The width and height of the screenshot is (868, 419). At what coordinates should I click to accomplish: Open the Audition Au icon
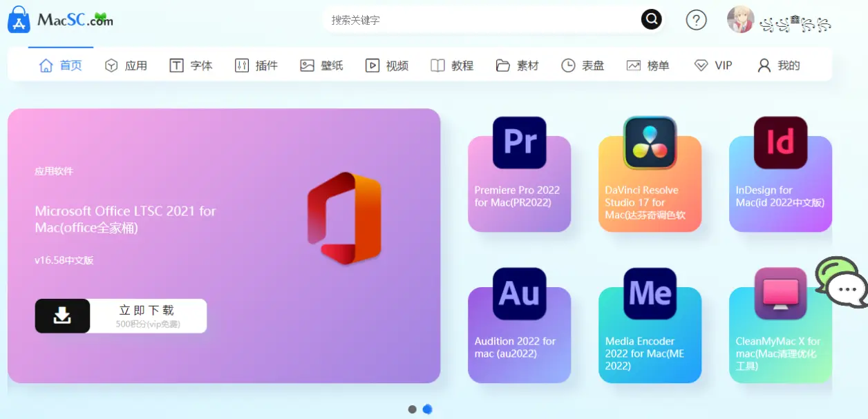click(520, 293)
